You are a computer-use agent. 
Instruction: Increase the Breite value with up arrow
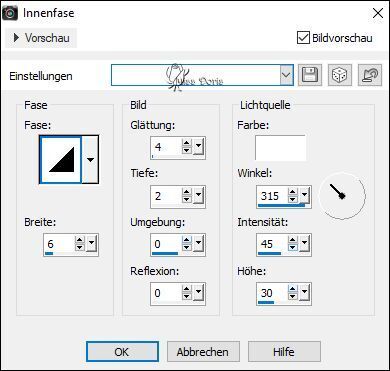(79, 241)
